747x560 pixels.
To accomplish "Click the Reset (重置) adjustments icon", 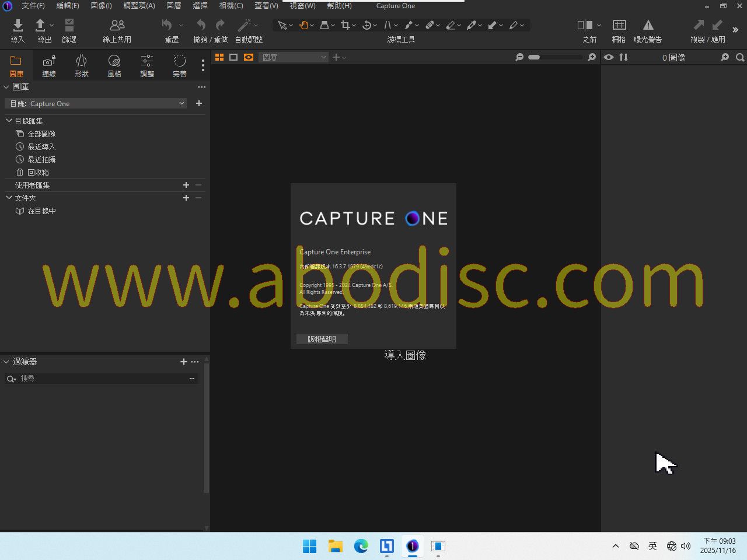I will click(167, 26).
